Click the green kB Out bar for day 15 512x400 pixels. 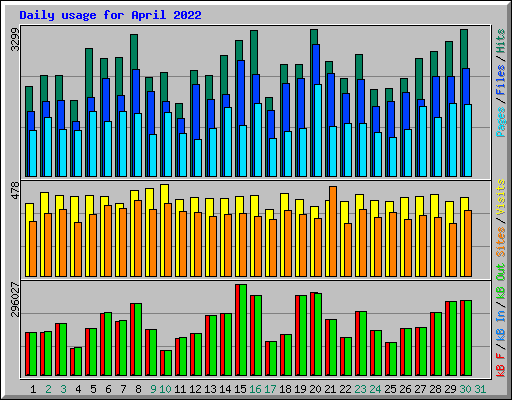tap(243, 330)
